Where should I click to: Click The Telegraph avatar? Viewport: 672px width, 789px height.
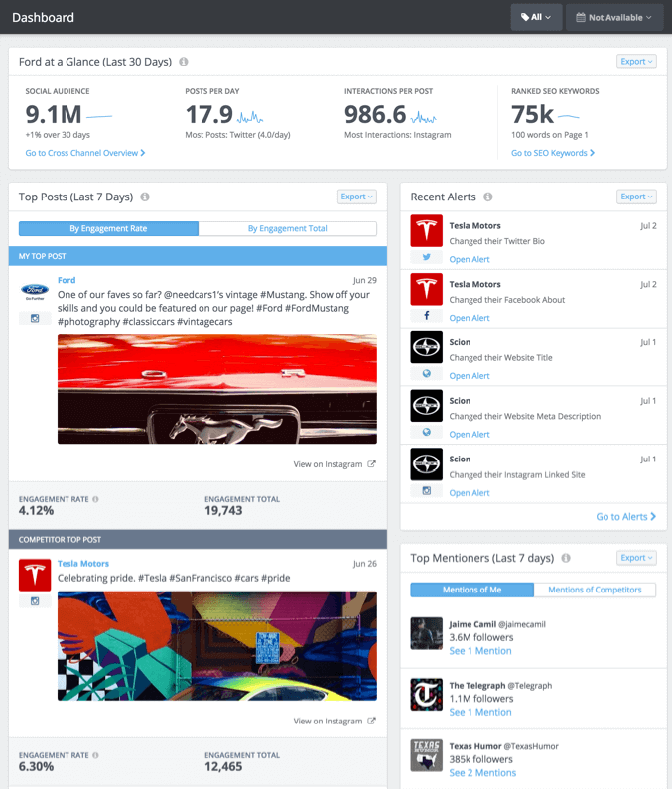point(427,695)
